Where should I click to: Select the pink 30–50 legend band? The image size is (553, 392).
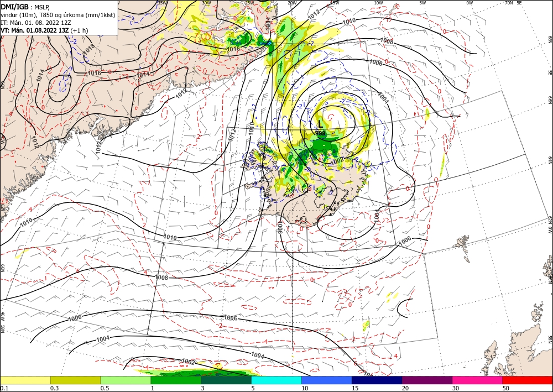tap(478, 380)
